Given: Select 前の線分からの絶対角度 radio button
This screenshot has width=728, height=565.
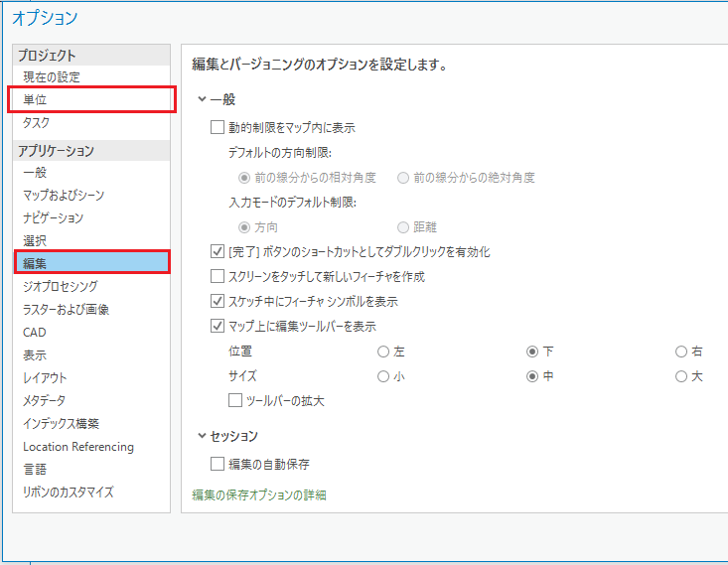Looking at the screenshot, I should tap(403, 178).
